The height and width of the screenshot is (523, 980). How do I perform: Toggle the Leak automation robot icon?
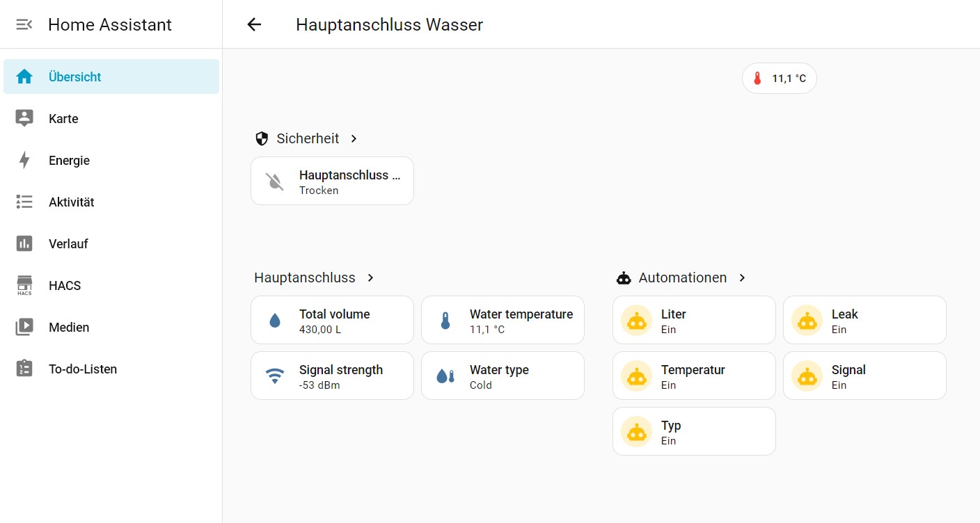coord(807,321)
